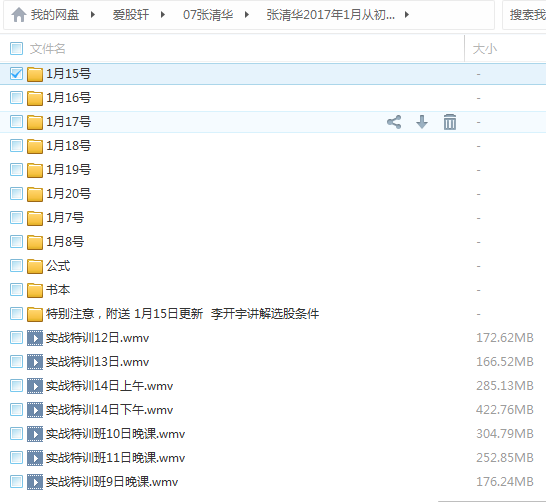Screen dimensions: 546x502
Task: Expand arrow after 我的网盘 breadcrumb
Action: [93, 15]
